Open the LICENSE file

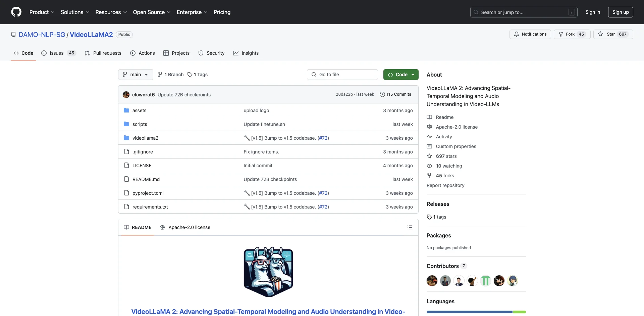142,166
